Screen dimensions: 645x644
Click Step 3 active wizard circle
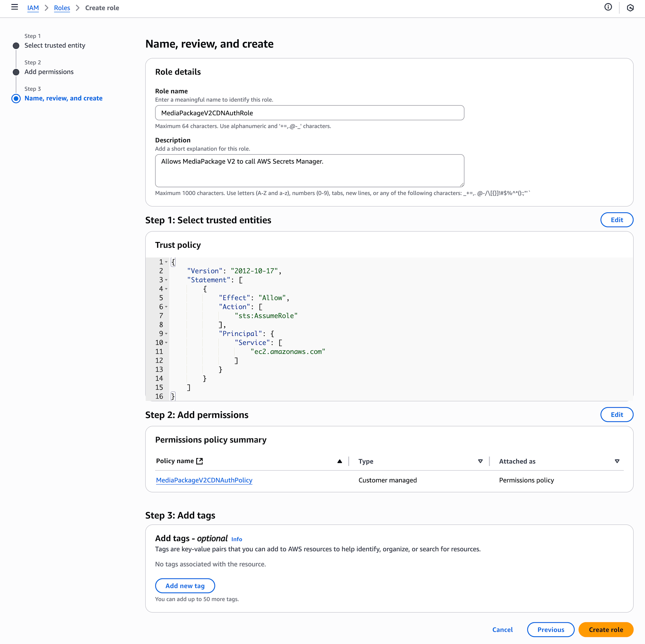[x=16, y=98]
